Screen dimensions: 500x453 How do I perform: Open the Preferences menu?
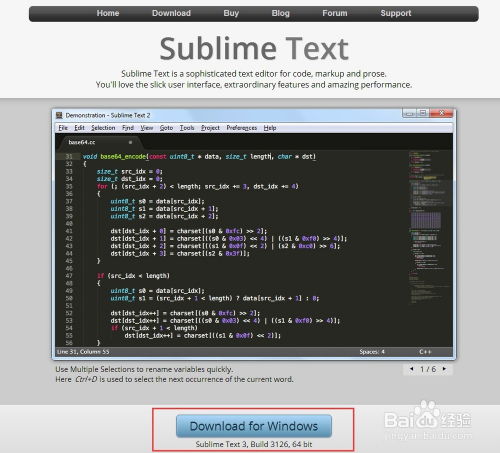click(x=242, y=128)
